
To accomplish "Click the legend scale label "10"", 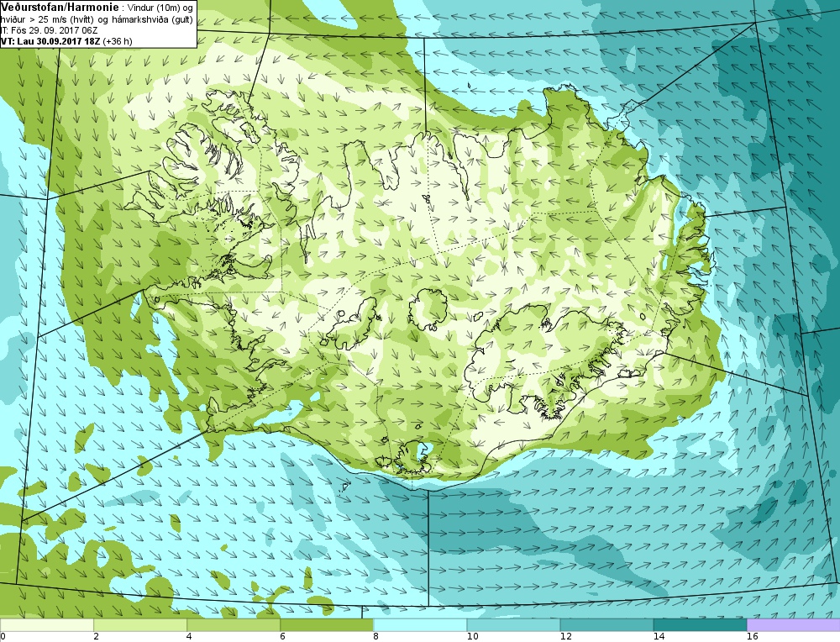I will tap(472, 637).
